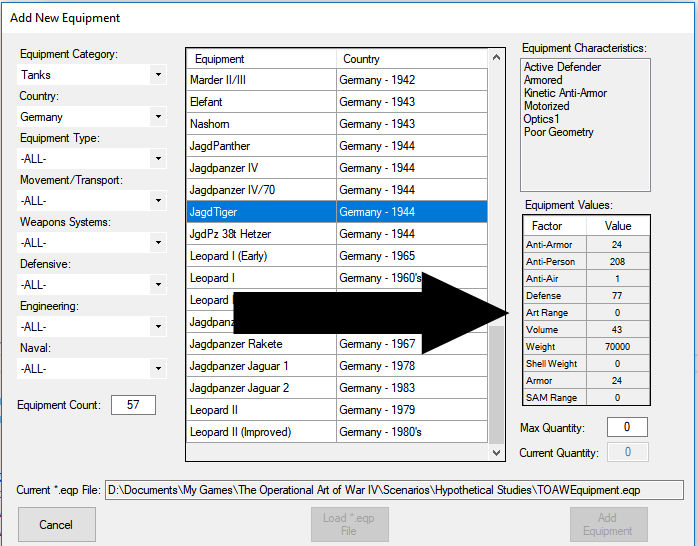Viewport: 698px width, 546px height.
Task: Open the Equipment Category dropdown showing Tanks
Action: pyautogui.click(x=92, y=75)
